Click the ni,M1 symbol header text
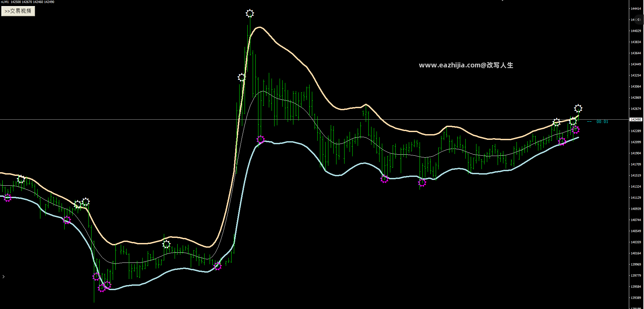 click(x=5, y=2)
